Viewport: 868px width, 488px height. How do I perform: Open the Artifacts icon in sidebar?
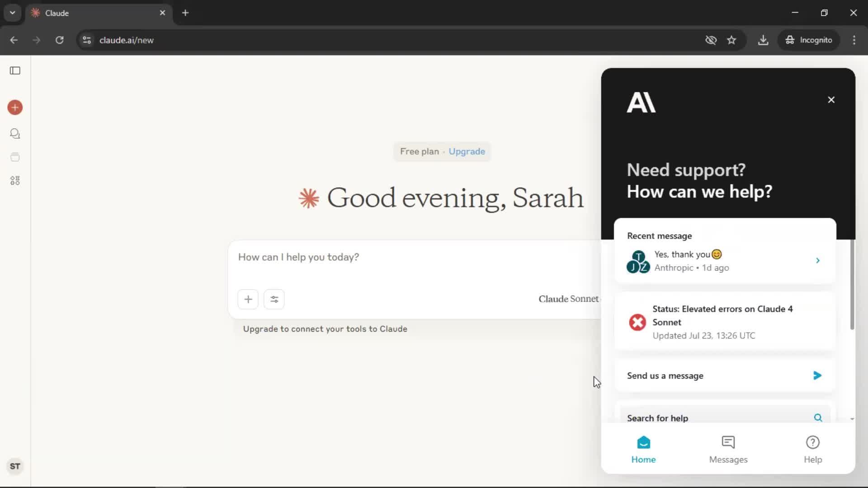click(15, 181)
